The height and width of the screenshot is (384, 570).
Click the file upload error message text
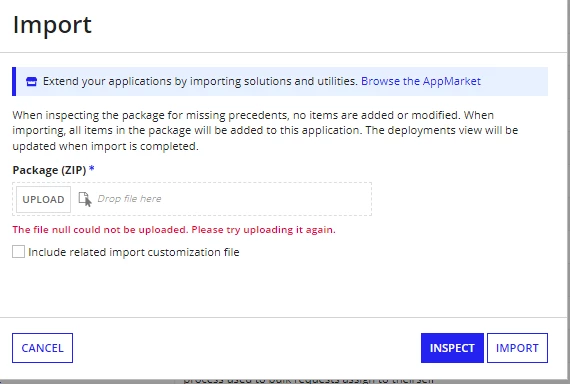click(x=174, y=230)
